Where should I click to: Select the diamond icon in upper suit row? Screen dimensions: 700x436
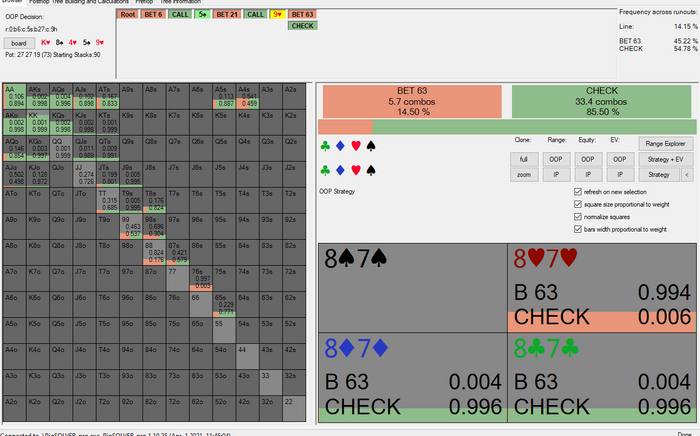tap(340, 146)
